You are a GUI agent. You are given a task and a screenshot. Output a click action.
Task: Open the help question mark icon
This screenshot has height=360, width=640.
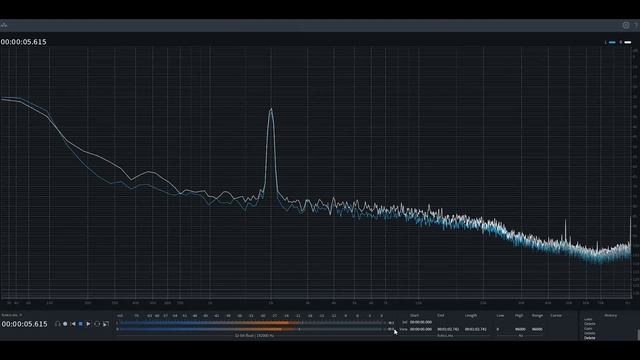[636, 25]
